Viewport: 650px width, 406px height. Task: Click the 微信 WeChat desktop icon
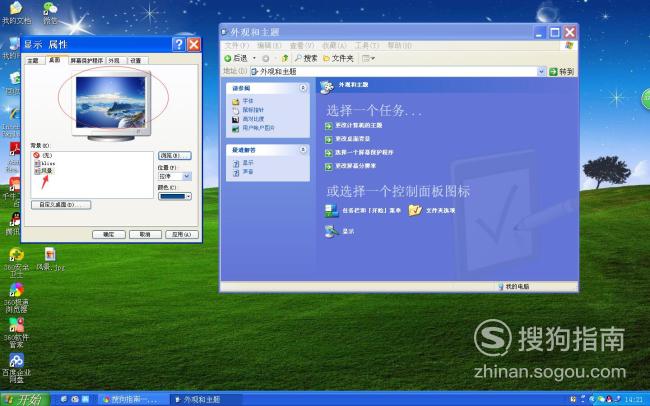click(x=50, y=13)
